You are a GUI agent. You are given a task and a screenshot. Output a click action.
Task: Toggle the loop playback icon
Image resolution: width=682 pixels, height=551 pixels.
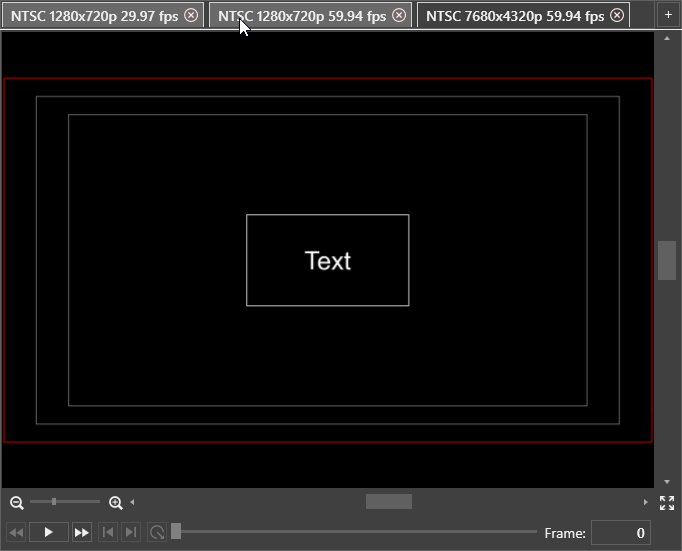tap(157, 532)
